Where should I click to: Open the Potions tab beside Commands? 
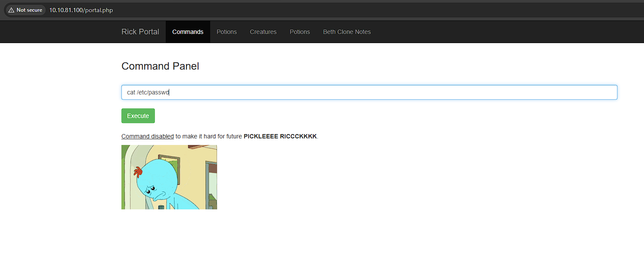point(227,32)
